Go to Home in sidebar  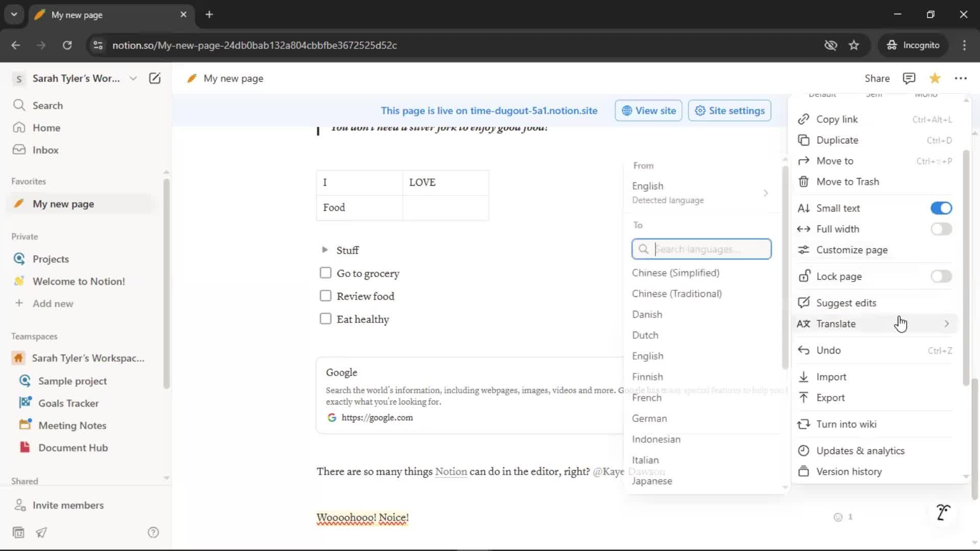click(x=46, y=128)
